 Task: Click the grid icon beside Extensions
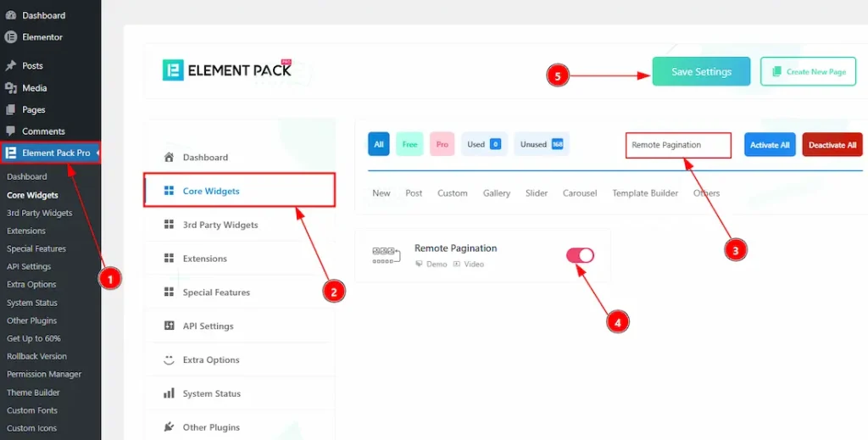(169, 259)
